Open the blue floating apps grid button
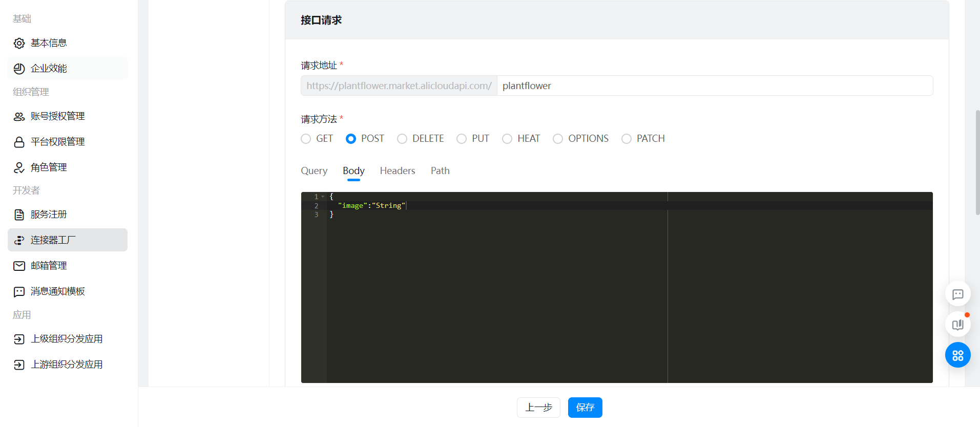Image resolution: width=980 pixels, height=427 pixels. (x=957, y=355)
